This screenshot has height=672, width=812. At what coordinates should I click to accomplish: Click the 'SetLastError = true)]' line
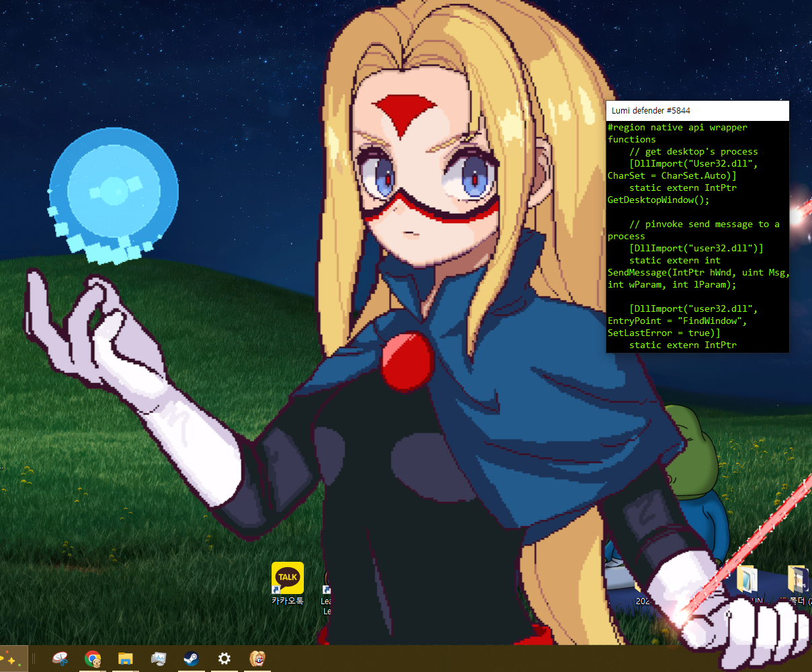pos(664,333)
